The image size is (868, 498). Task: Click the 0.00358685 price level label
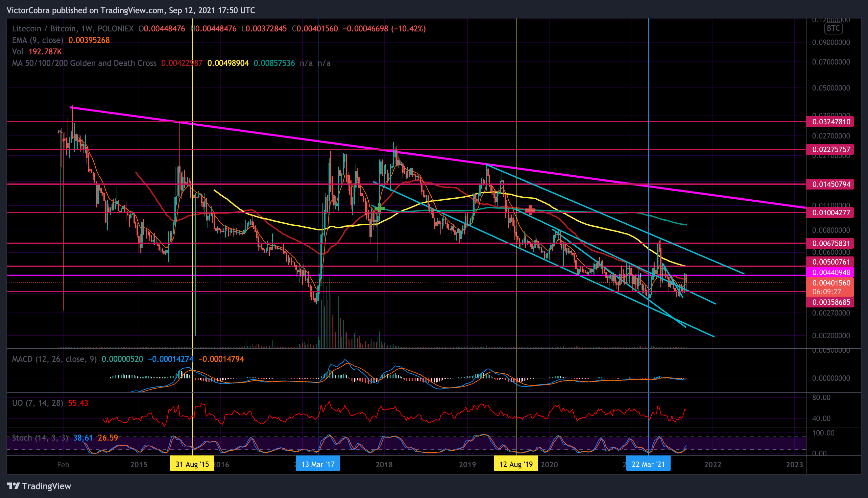tap(830, 302)
